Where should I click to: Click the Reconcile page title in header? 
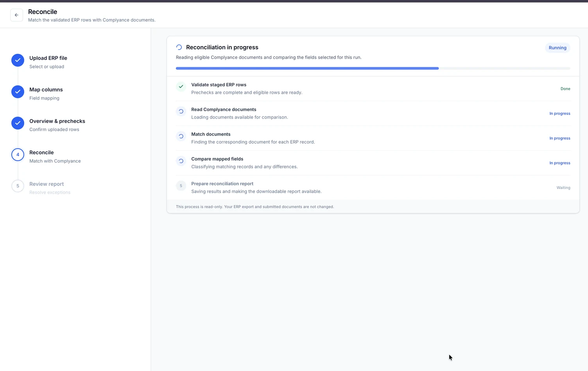click(43, 12)
